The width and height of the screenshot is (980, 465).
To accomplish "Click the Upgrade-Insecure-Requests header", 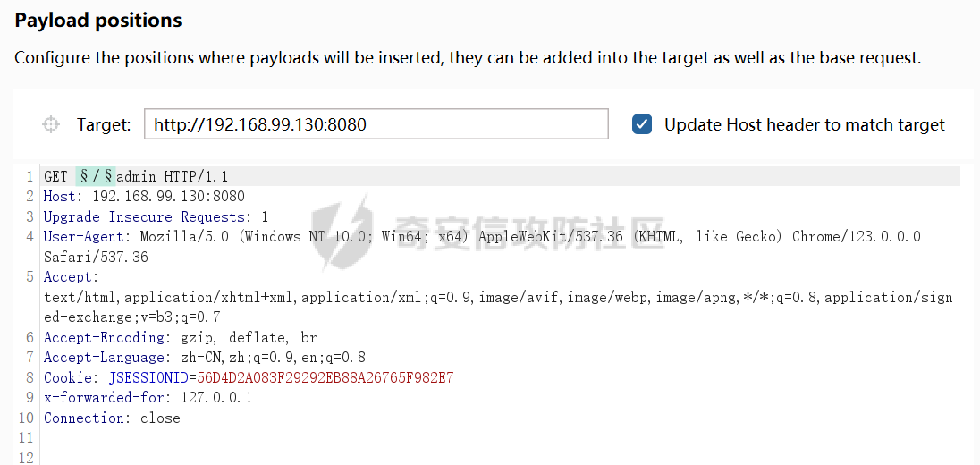I will [x=156, y=216].
